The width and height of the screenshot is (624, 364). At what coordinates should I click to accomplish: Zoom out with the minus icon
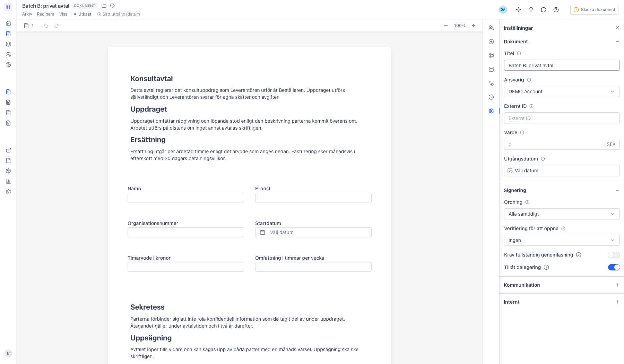(x=446, y=26)
